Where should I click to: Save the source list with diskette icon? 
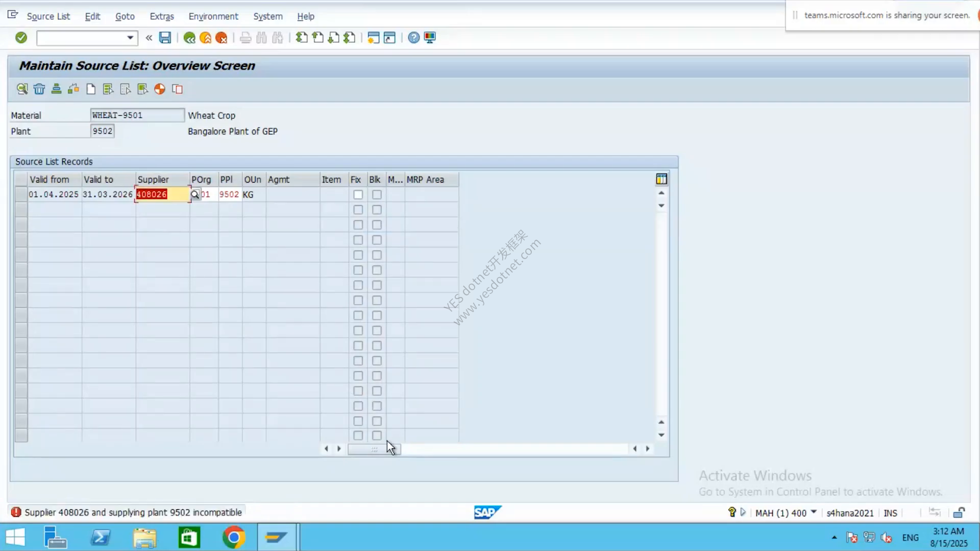(x=165, y=37)
